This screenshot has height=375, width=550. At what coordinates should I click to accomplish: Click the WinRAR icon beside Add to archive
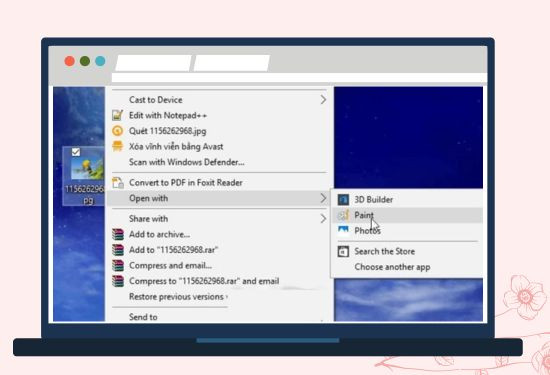pos(118,234)
